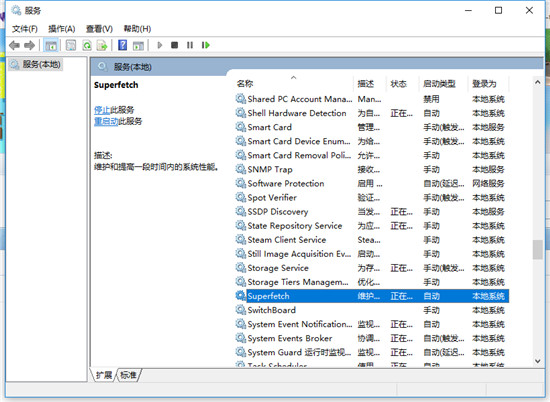The image size is (550, 402).
Task: Click gear icon of Smart Card row
Action: pyautogui.click(x=241, y=127)
